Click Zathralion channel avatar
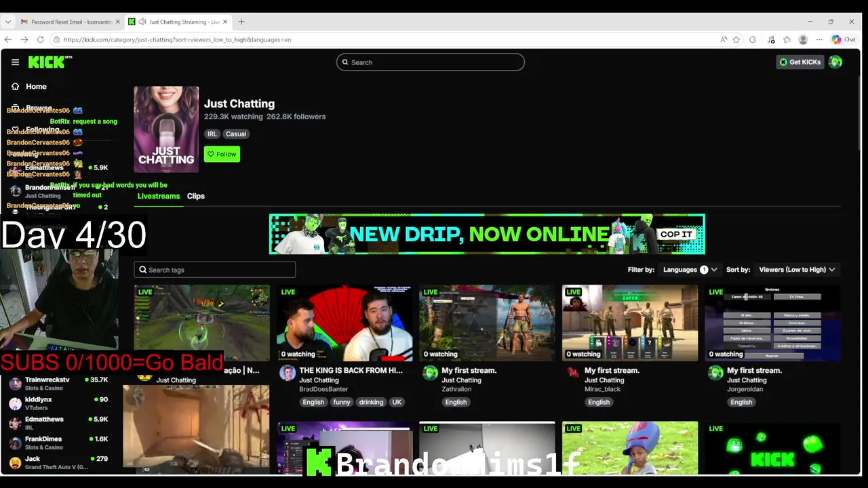The width and height of the screenshot is (868, 488). click(x=430, y=373)
